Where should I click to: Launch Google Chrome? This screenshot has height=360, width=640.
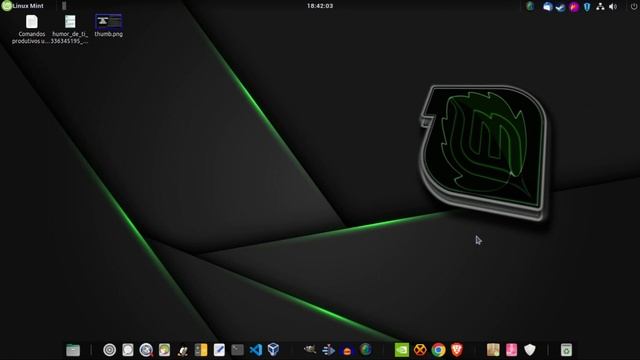438,350
